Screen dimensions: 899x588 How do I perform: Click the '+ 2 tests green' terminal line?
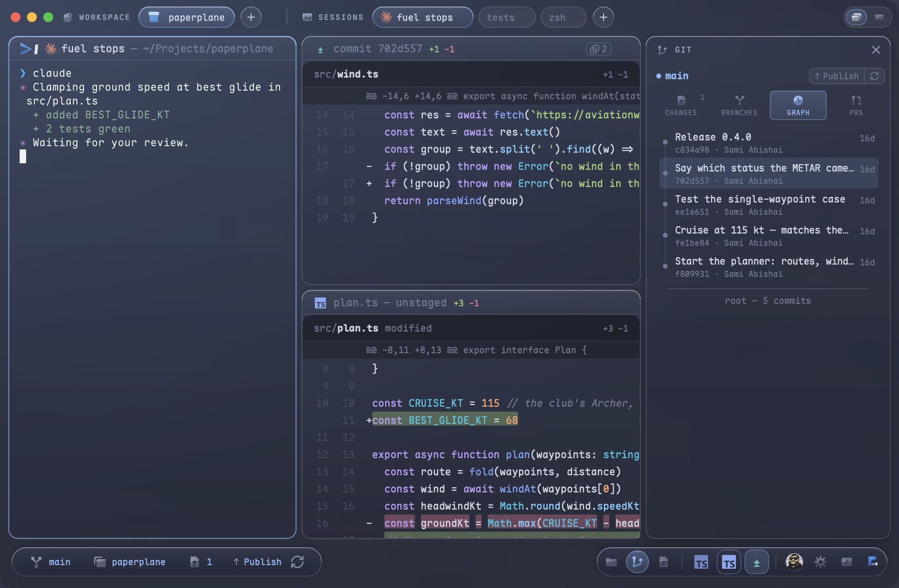pyautogui.click(x=81, y=129)
